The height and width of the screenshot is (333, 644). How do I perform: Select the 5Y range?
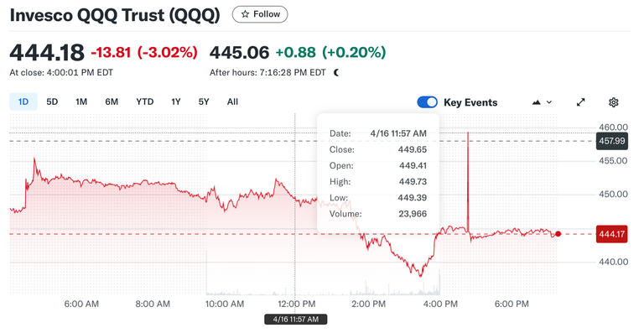tap(204, 101)
